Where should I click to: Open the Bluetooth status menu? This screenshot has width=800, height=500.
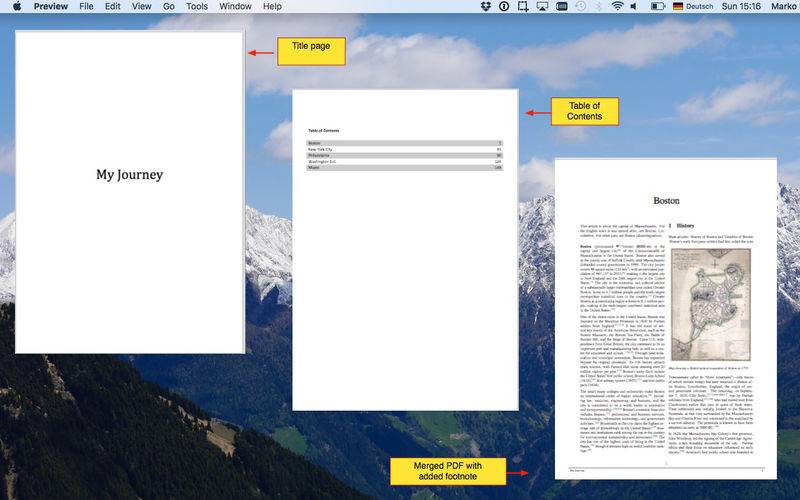pos(600,6)
